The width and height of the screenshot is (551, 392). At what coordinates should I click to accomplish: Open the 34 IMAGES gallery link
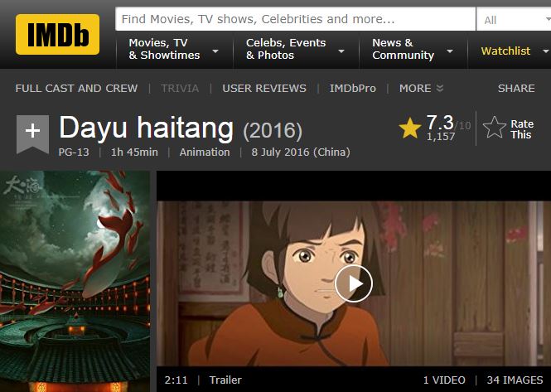(x=515, y=380)
